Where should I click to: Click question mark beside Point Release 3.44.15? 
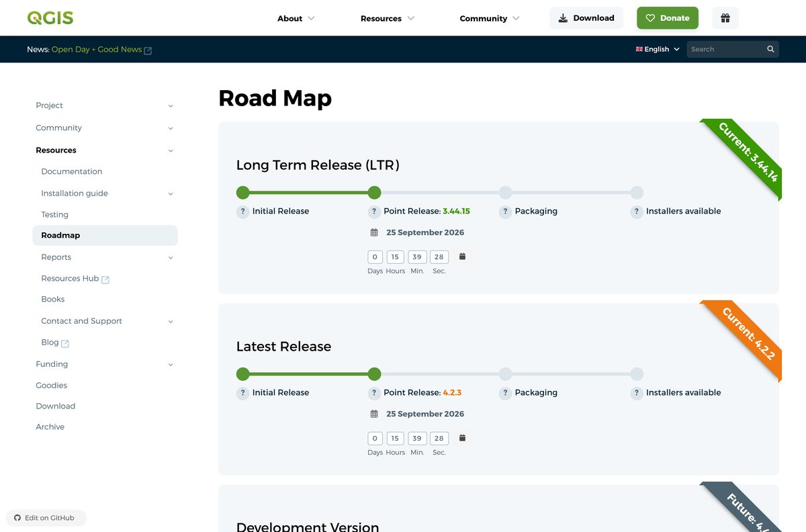point(374,212)
